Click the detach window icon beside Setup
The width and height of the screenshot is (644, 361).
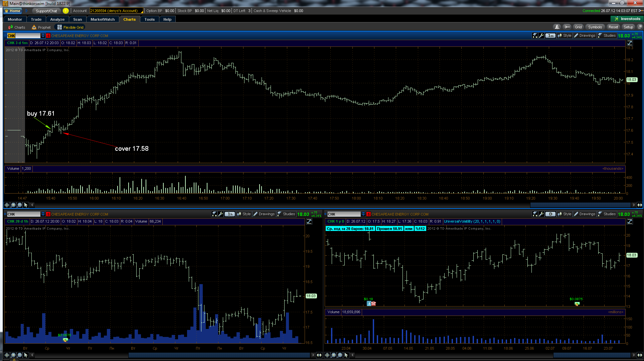tap(640, 27)
